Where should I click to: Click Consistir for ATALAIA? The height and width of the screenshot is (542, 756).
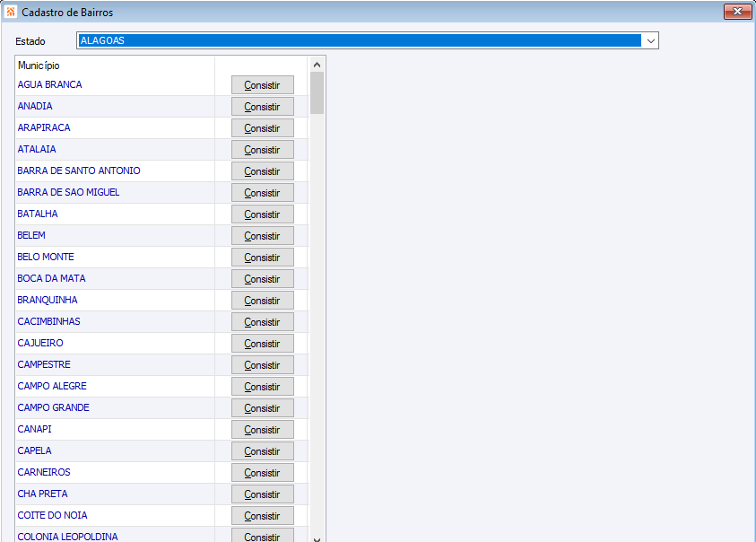pos(262,150)
